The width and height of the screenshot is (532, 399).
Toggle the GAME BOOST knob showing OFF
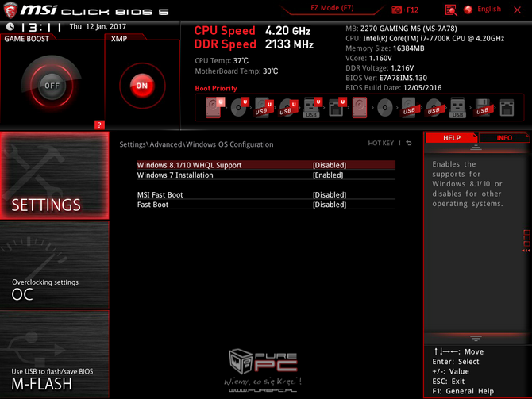click(x=52, y=86)
